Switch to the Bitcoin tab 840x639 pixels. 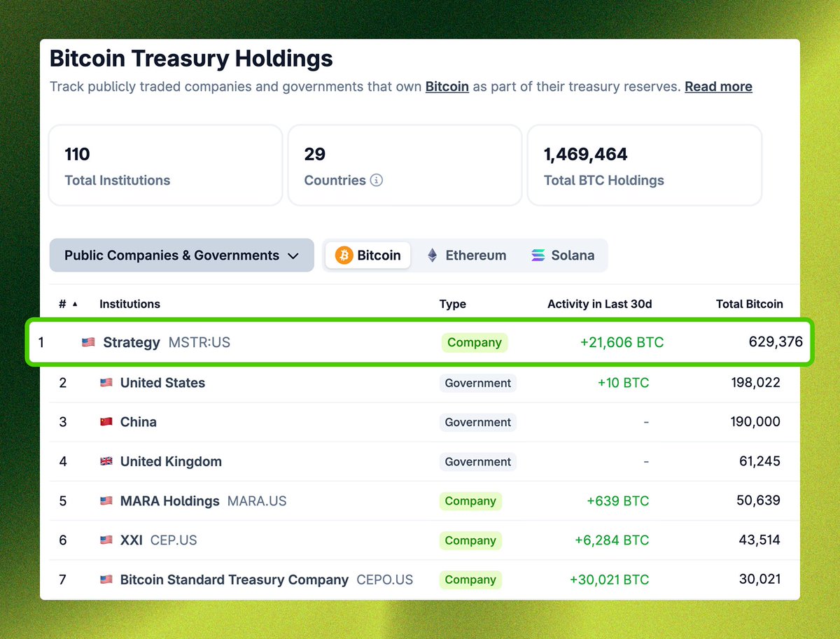click(x=368, y=255)
